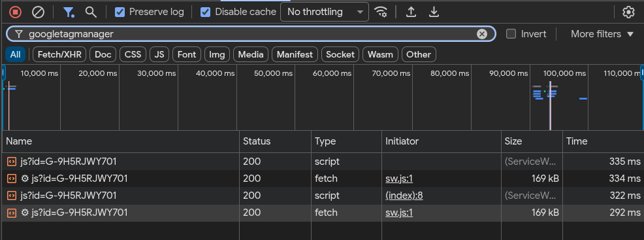The image size is (644, 240).
Task: Filter by Fetch/XHR requests
Action: point(59,54)
